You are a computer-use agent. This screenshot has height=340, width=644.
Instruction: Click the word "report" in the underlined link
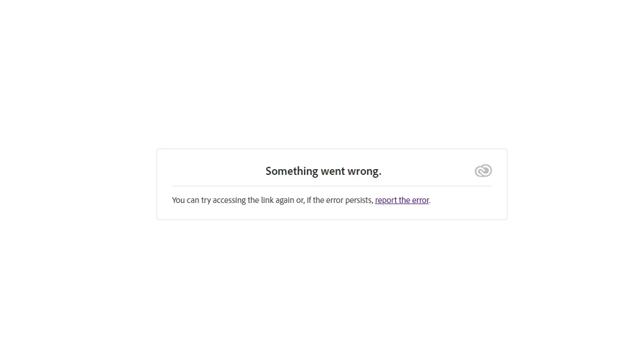386,200
